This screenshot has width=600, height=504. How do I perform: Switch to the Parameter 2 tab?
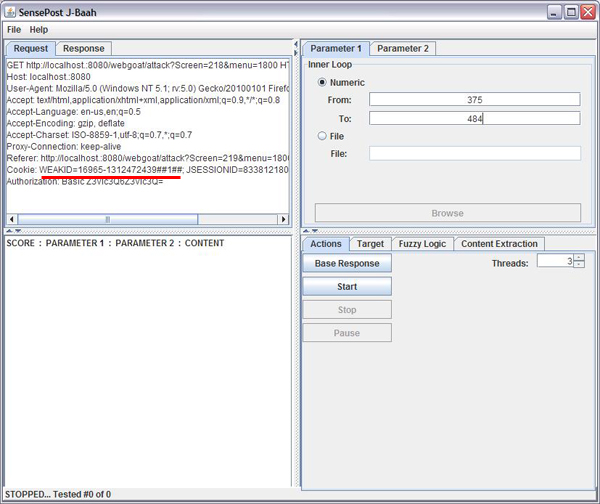[402, 48]
